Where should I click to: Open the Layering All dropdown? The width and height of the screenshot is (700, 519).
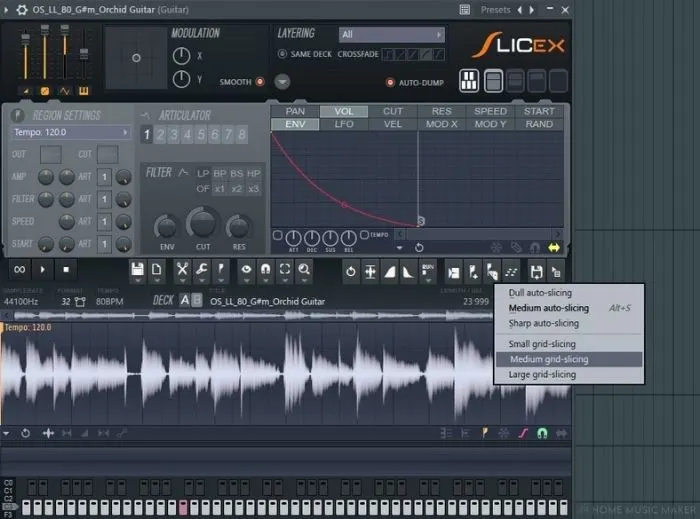click(392, 34)
